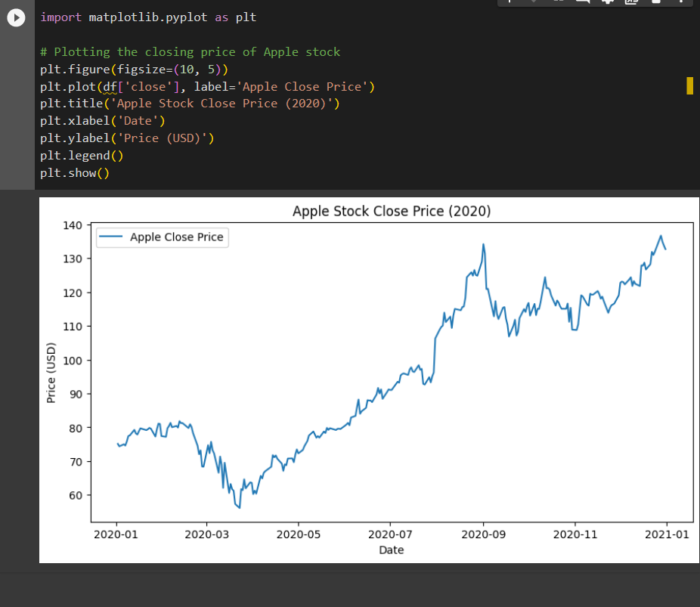This screenshot has height=607, width=700.
Task: Click the 2020-01 x-axis tick label
Action: click(x=116, y=534)
